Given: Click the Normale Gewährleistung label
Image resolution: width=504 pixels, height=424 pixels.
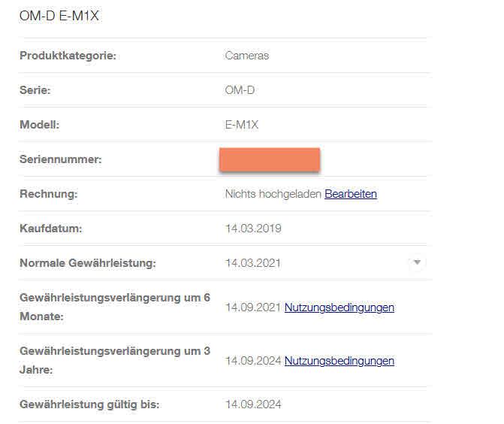Looking at the screenshot, I should pyautogui.click(x=88, y=263).
